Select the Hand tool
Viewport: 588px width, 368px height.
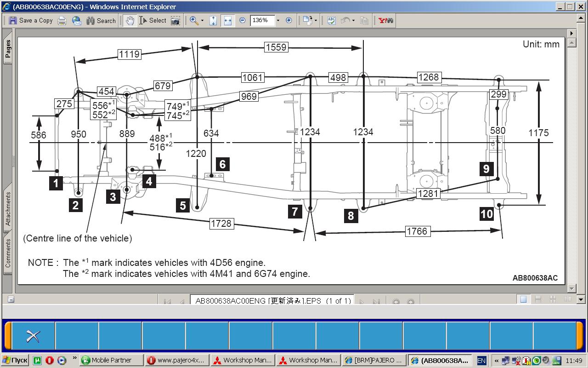130,20
